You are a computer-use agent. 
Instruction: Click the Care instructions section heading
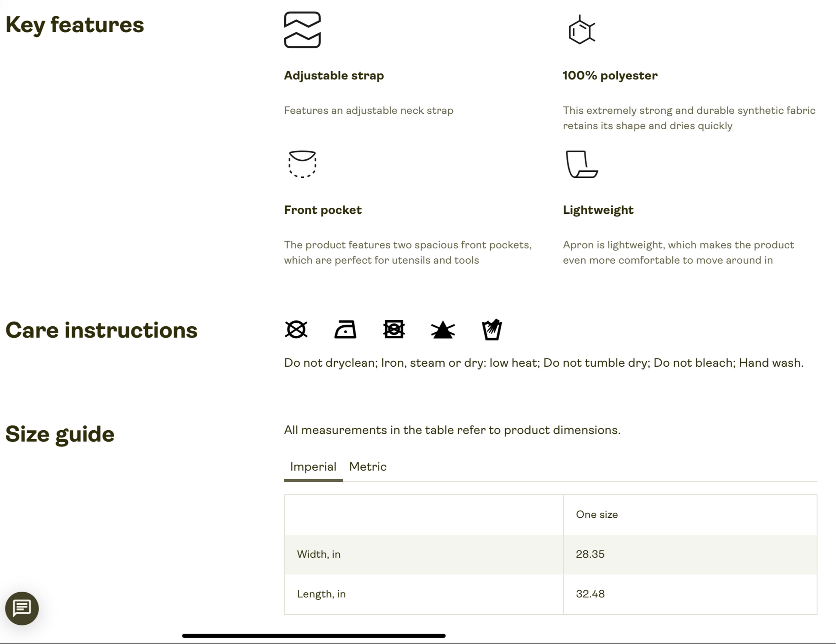point(101,330)
